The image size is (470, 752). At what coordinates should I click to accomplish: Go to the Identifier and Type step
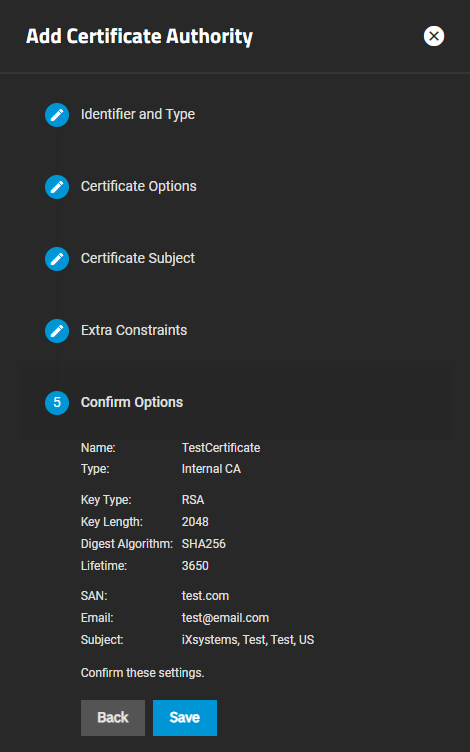tap(138, 114)
